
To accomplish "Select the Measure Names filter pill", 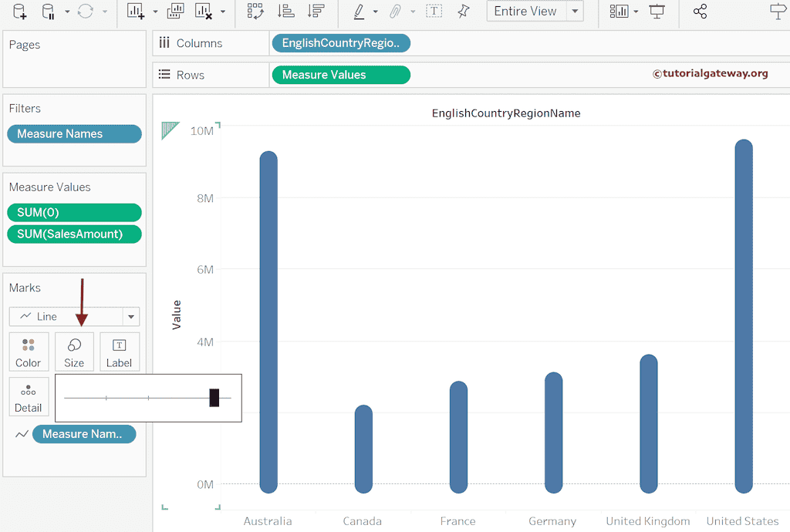I will (74, 133).
